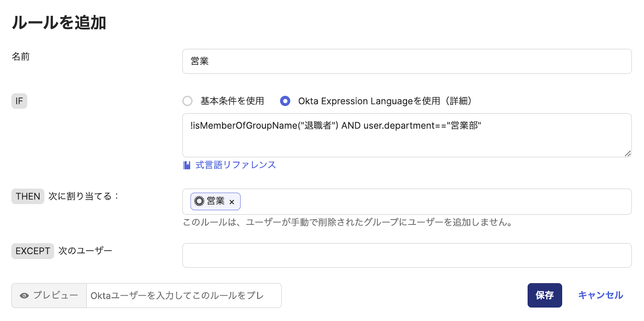Image resolution: width=644 pixels, height=321 pixels.
Task: Select Okta Expression Languageを使用 radio button
Action: pos(285,101)
